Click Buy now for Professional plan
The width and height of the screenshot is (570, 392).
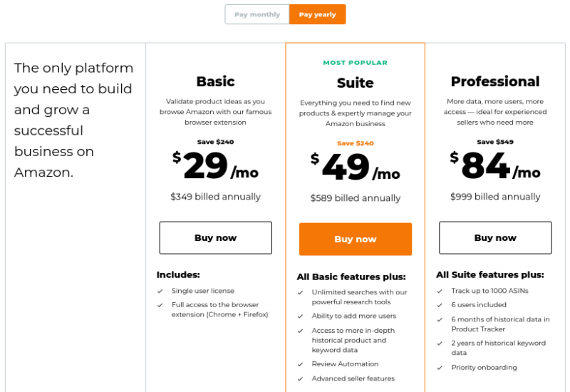click(x=495, y=238)
